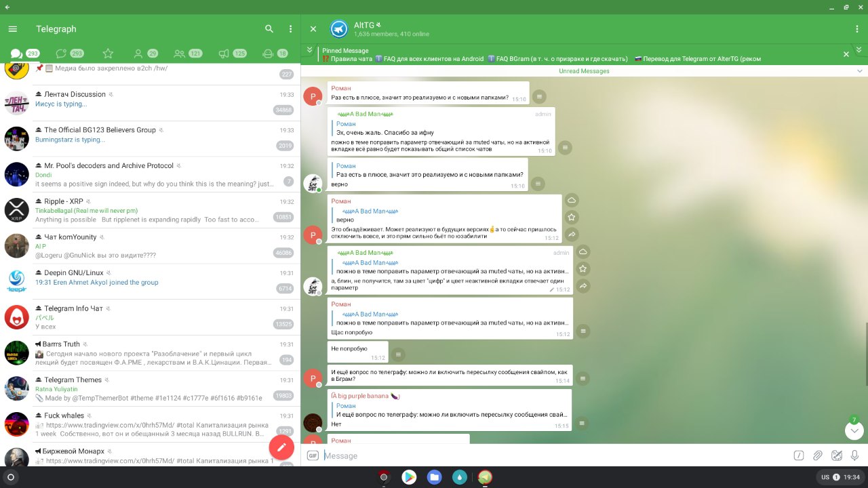Open the system tray showing 19:34
This screenshot has height=488, width=868.
[840, 477]
